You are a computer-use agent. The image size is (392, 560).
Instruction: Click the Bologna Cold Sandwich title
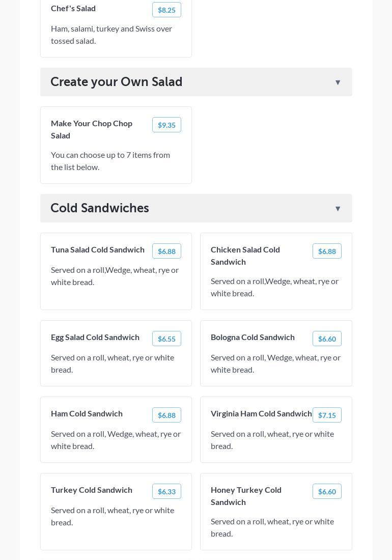253,337
